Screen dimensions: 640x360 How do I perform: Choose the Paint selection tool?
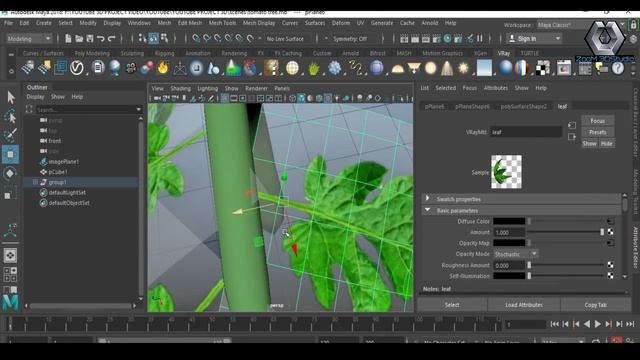point(11,135)
